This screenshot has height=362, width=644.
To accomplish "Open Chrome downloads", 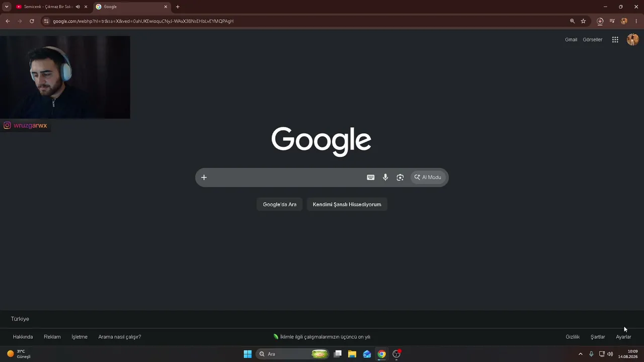I will [600, 21].
